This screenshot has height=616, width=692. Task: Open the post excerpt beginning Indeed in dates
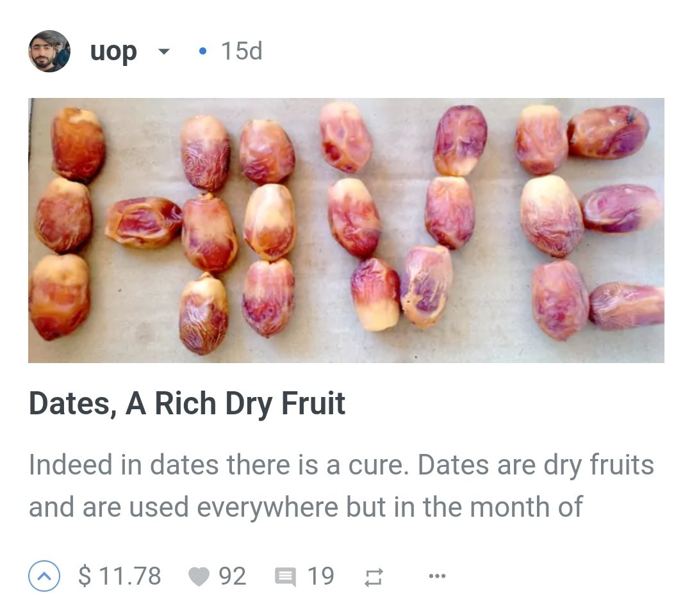(341, 486)
